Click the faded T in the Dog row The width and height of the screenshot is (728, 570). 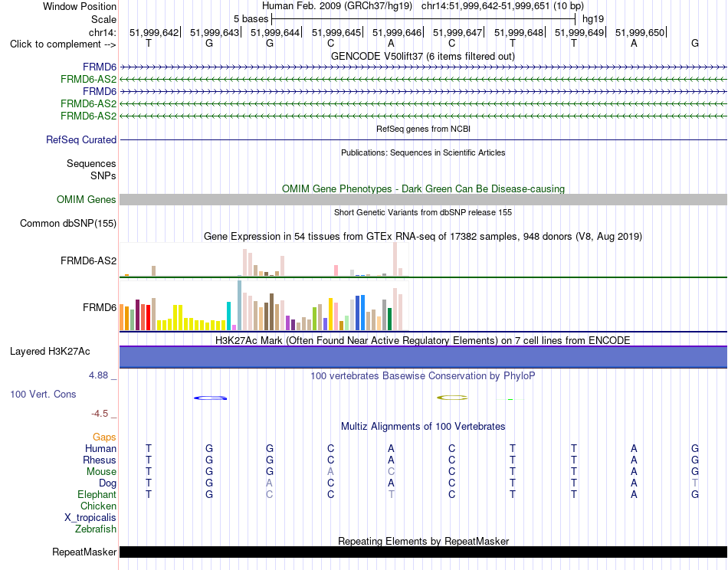tap(695, 483)
